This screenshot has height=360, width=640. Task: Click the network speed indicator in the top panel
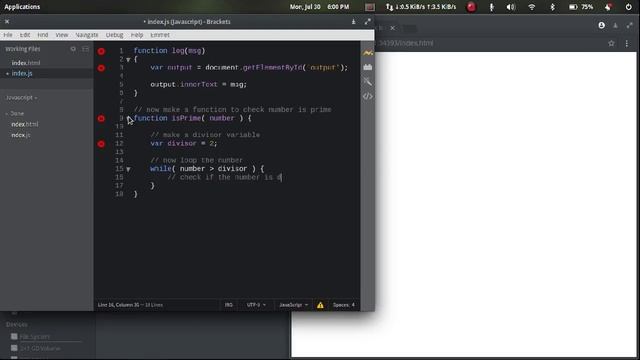(x=421, y=7)
